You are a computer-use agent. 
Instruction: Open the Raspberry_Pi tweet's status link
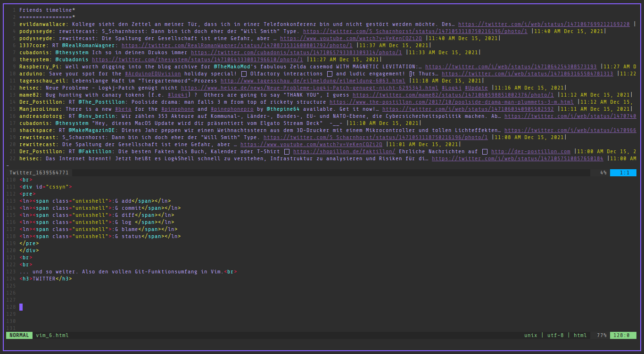tap(511, 66)
